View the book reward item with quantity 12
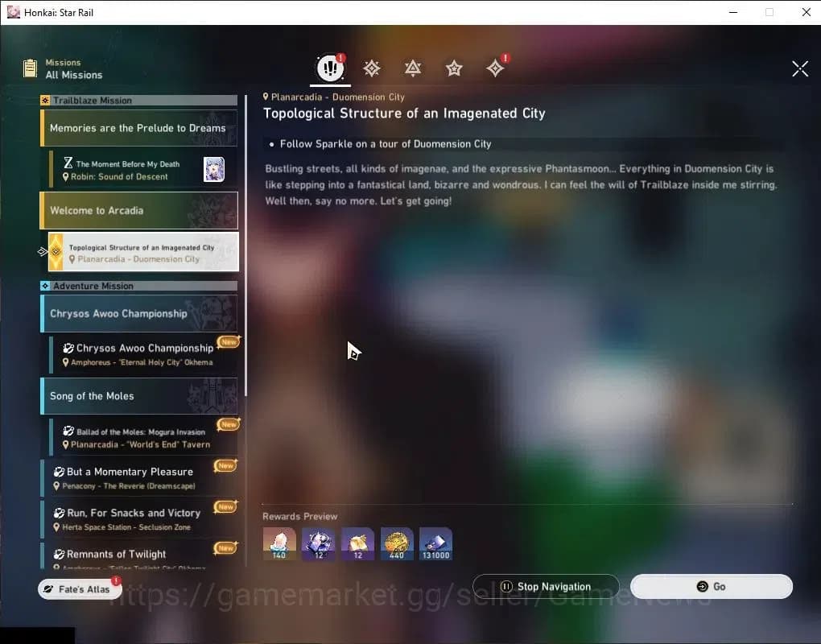The width and height of the screenshot is (821, 644). click(357, 543)
